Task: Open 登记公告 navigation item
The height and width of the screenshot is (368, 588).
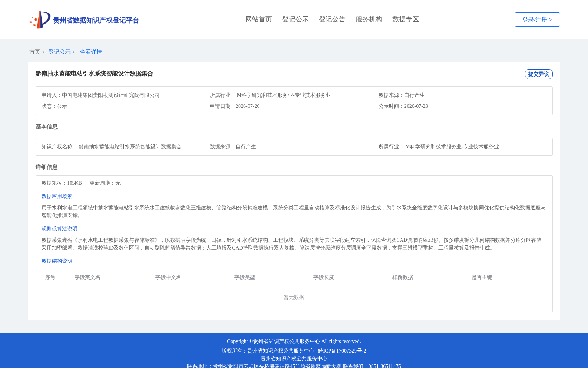Action: click(x=332, y=19)
